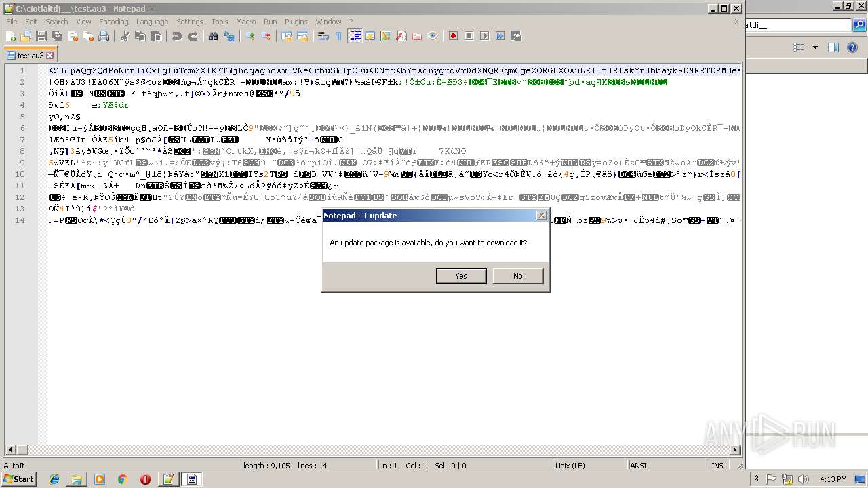
Task: Toggle the preview pane in Explorer window
Action: pyautogui.click(x=833, y=47)
